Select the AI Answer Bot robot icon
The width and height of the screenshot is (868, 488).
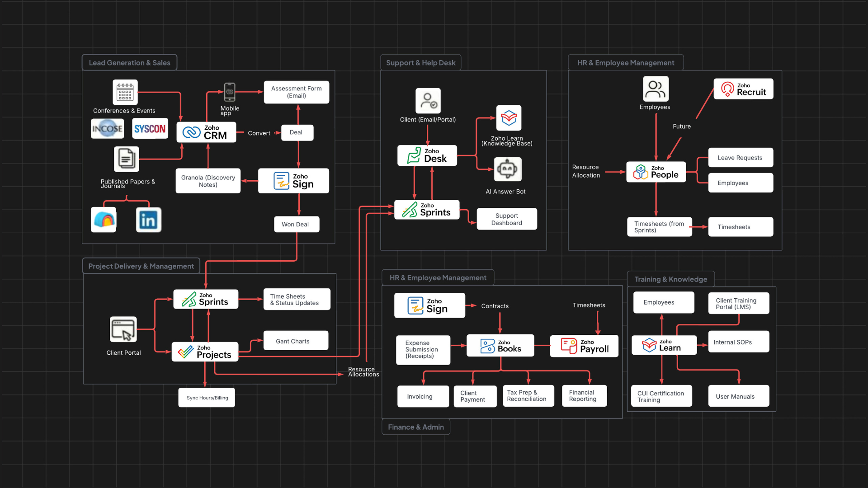click(508, 169)
